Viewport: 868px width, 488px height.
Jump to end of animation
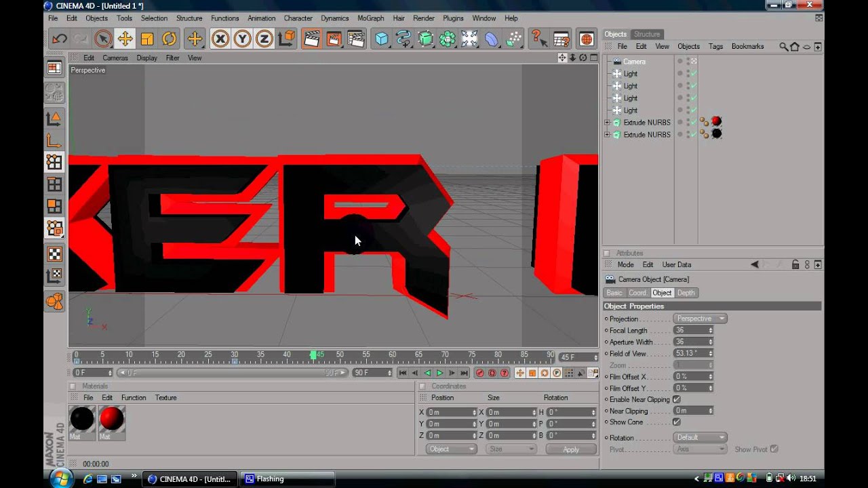pyautogui.click(x=464, y=373)
